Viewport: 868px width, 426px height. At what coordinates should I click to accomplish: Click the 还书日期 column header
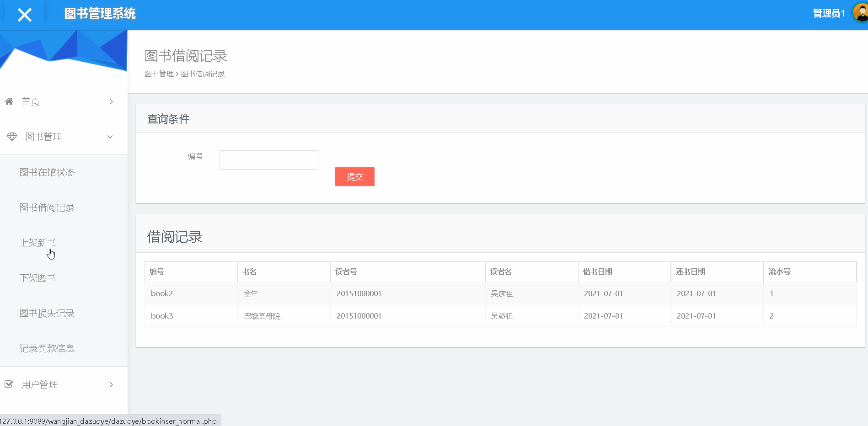(718, 272)
